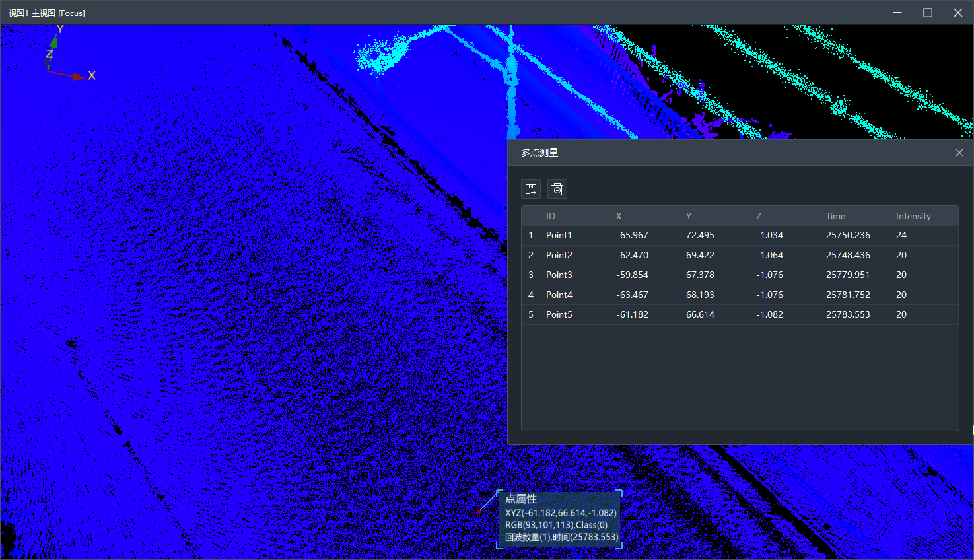
Task: Click the Intensity column header
Action: point(913,216)
